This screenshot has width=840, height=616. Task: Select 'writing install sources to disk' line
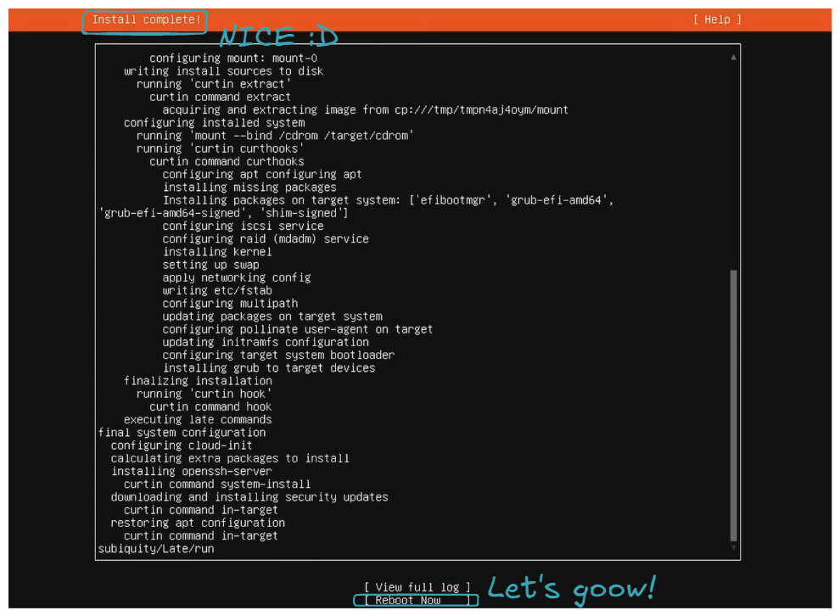pos(223,71)
